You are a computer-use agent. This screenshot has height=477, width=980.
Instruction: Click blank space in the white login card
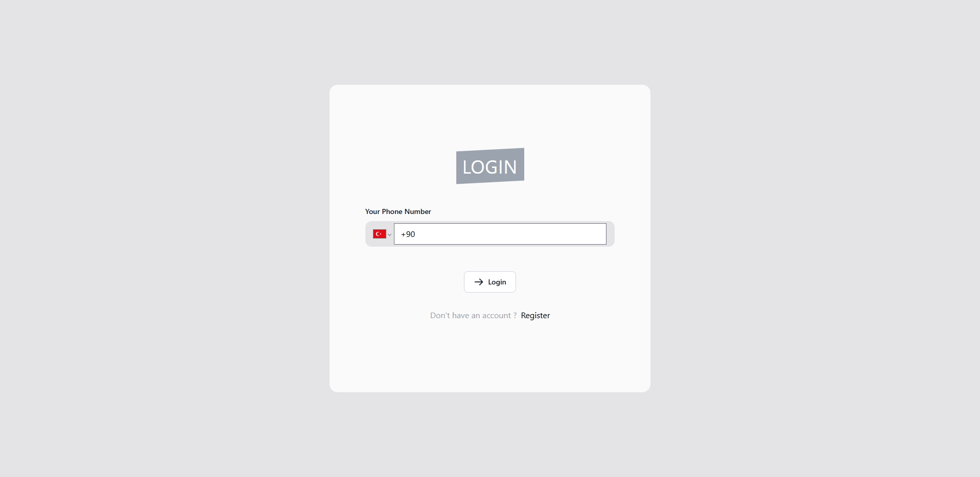[490, 357]
